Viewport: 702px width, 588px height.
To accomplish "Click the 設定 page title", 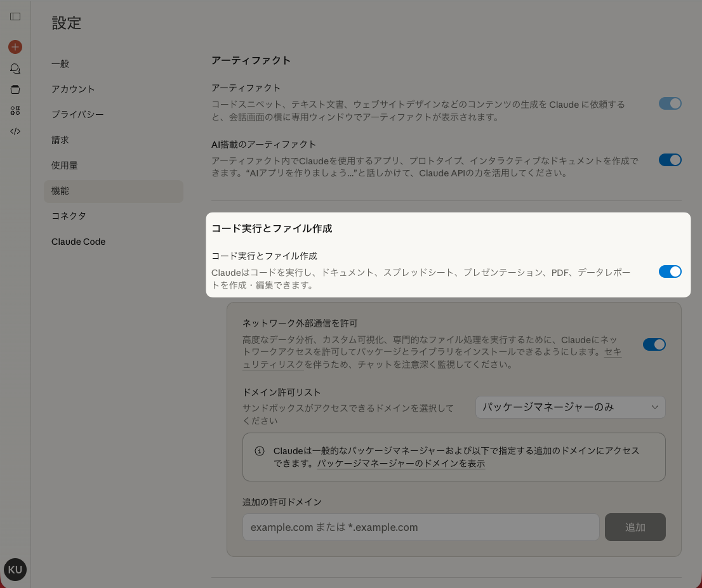I will pyautogui.click(x=66, y=23).
